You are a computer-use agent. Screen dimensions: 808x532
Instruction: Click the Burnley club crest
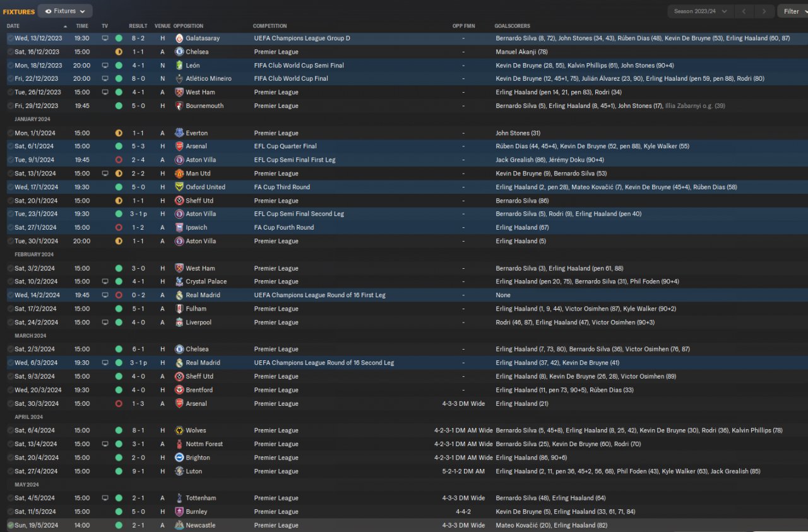tap(179, 512)
